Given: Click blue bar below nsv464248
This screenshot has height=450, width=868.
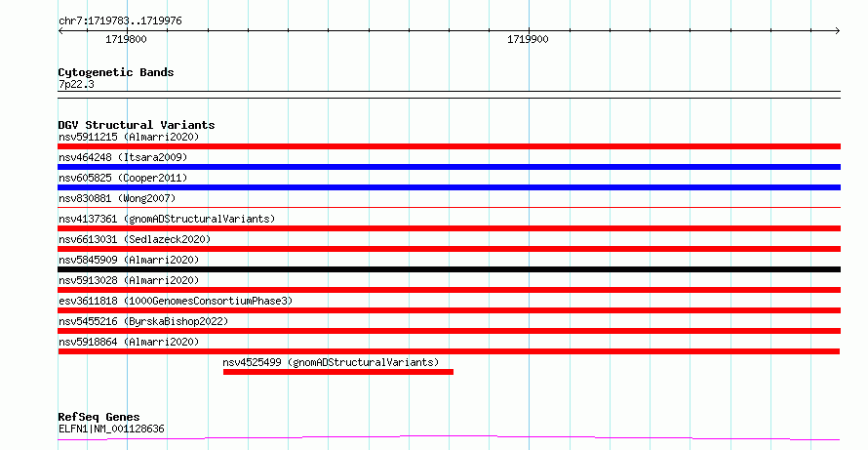Looking at the screenshot, I should [449, 167].
